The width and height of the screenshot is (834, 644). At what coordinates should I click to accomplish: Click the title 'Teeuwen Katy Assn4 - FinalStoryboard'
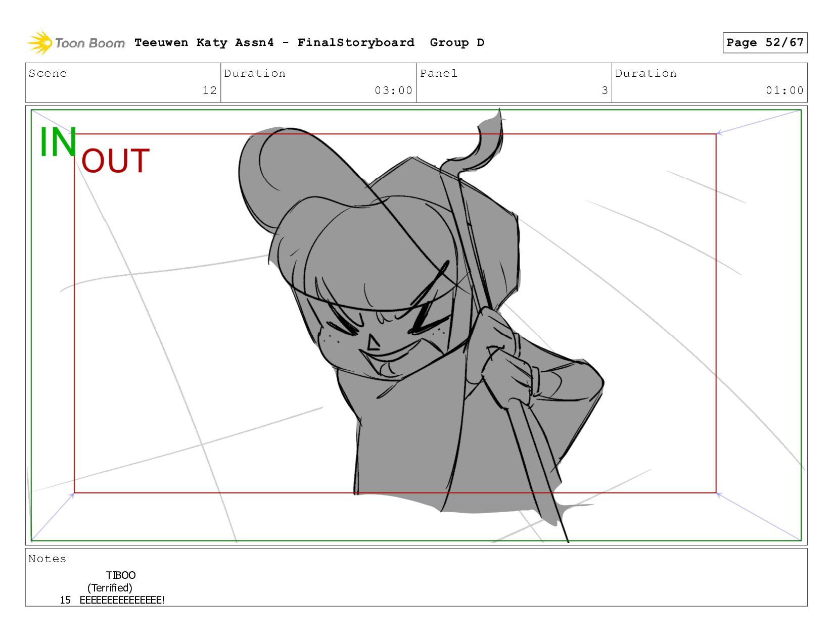pos(274,42)
